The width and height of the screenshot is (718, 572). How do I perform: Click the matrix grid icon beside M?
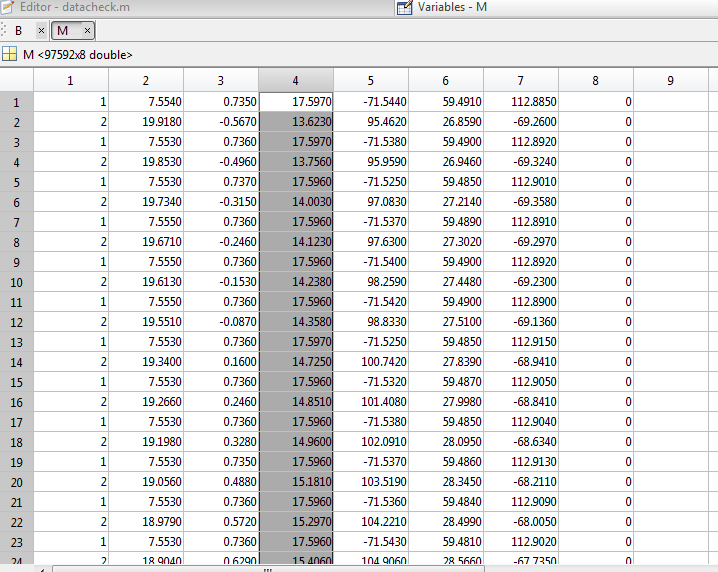(x=10, y=54)
